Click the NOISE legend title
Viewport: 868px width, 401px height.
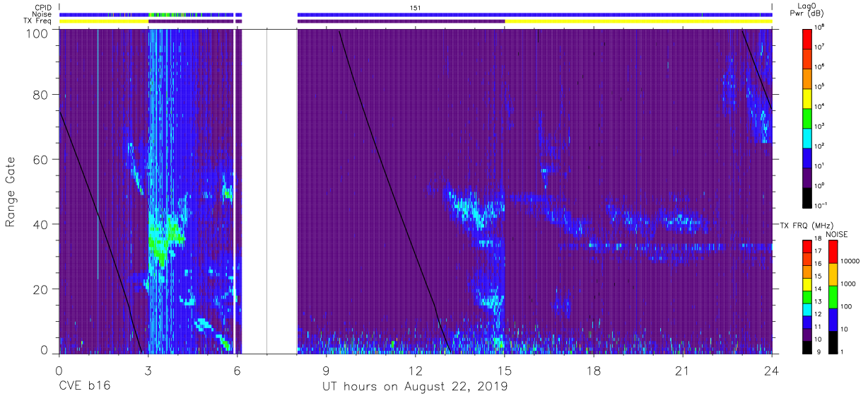pyautogui.click(x=838, y=234)
